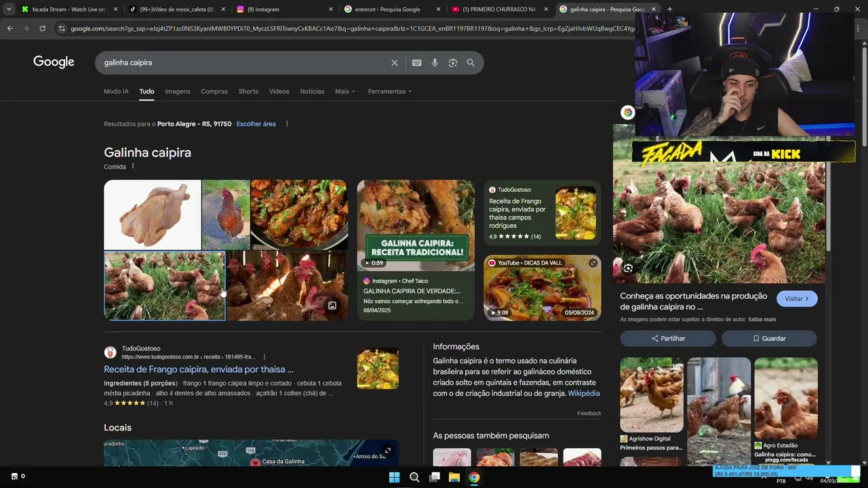Screen dimensions: 868x488
Task: Open Chrome from the taskbar
Action: click(x=474, y=477)
